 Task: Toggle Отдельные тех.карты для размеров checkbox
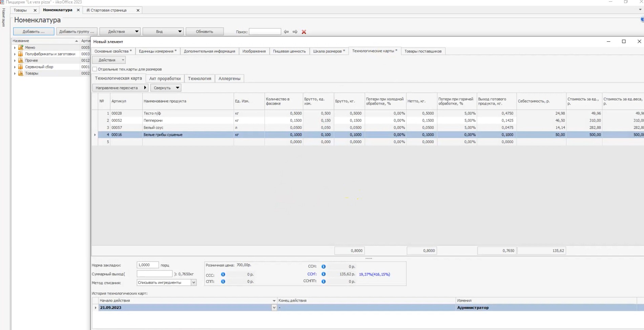[x=95, y=69]
